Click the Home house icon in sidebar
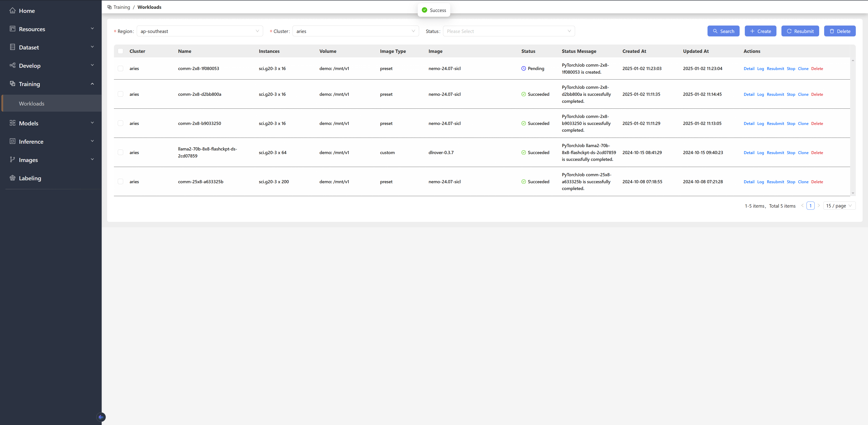 [x=12, y=10]
